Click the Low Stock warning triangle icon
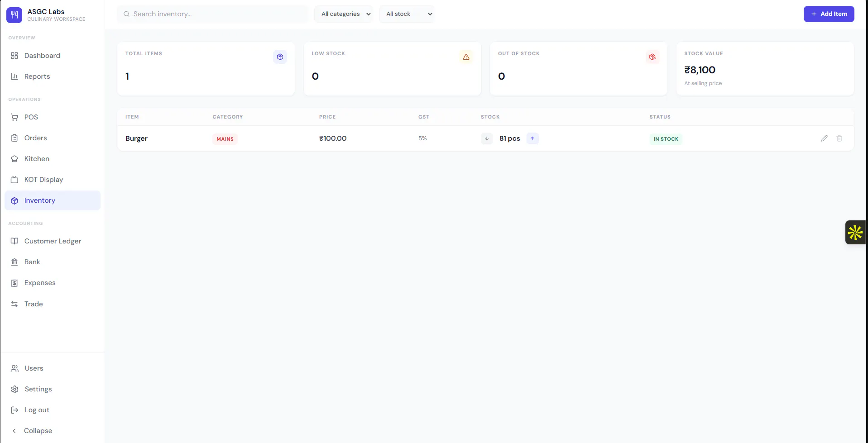 coord(466,57)
